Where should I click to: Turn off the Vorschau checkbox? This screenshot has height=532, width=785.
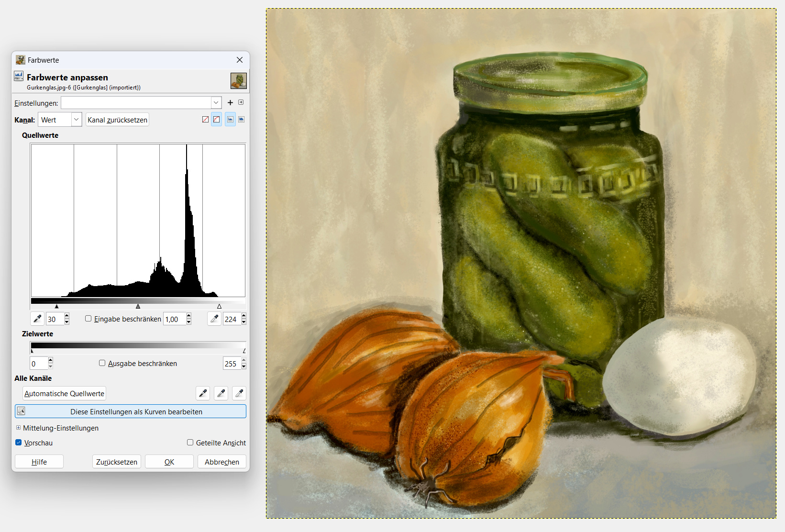19,443
